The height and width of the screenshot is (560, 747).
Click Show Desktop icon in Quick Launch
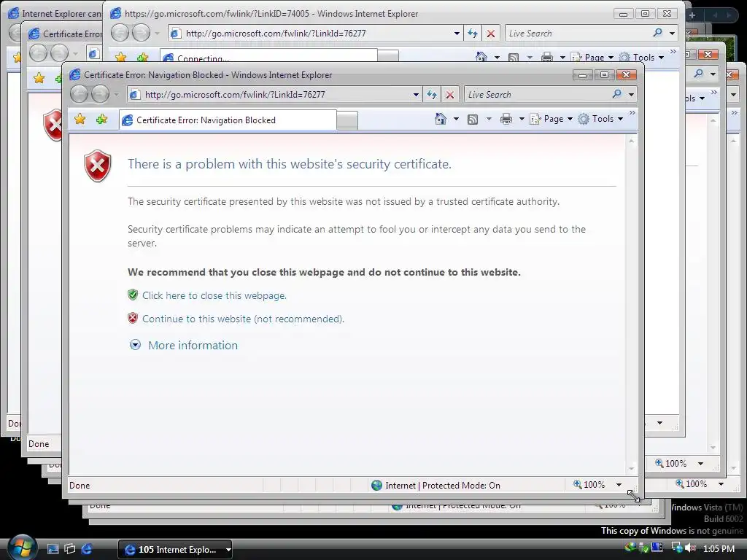(53, 549)
